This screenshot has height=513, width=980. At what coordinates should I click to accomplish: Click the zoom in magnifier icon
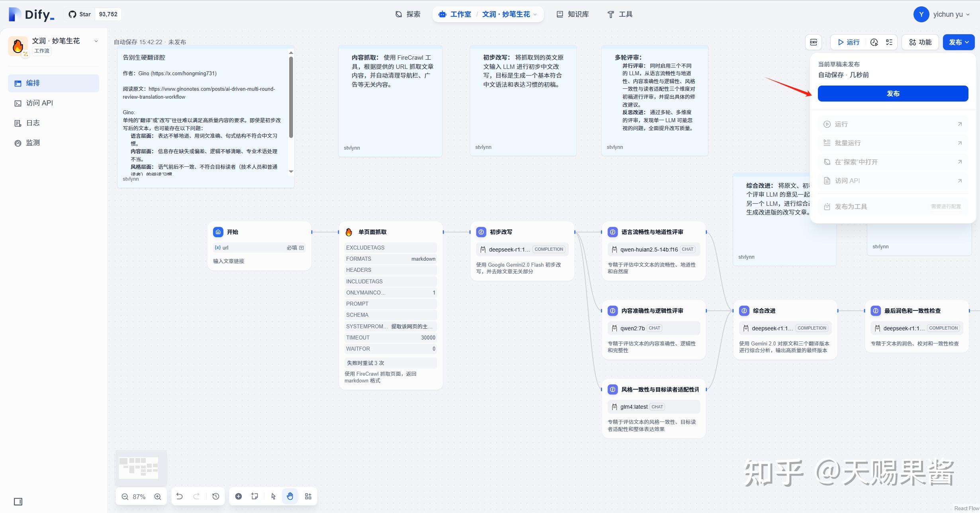pos(158,496)
